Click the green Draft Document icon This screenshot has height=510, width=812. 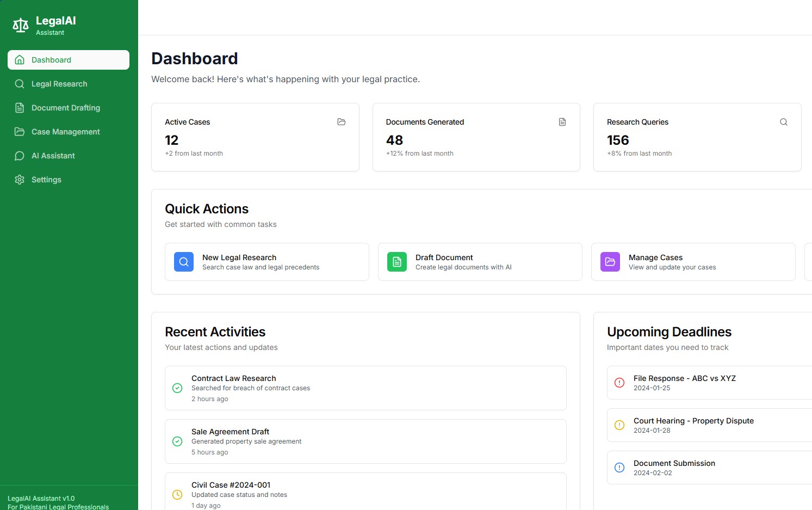pos(397,262)
